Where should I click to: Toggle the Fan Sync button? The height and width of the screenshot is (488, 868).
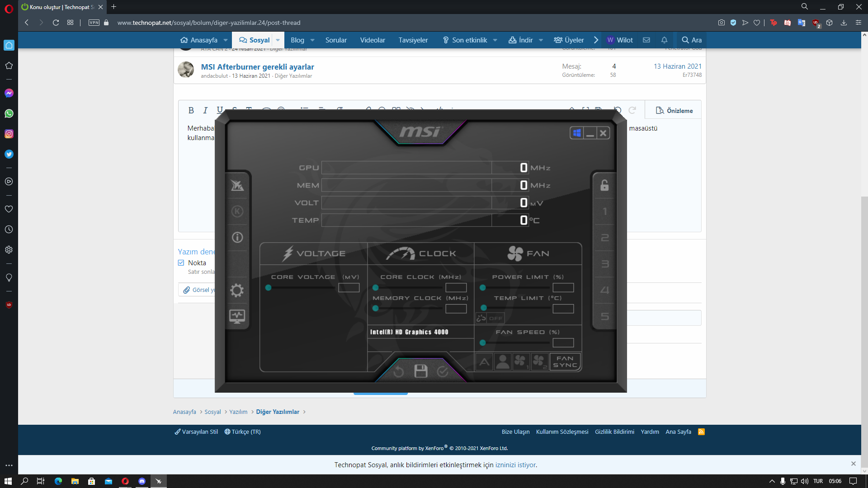[565, 361]
